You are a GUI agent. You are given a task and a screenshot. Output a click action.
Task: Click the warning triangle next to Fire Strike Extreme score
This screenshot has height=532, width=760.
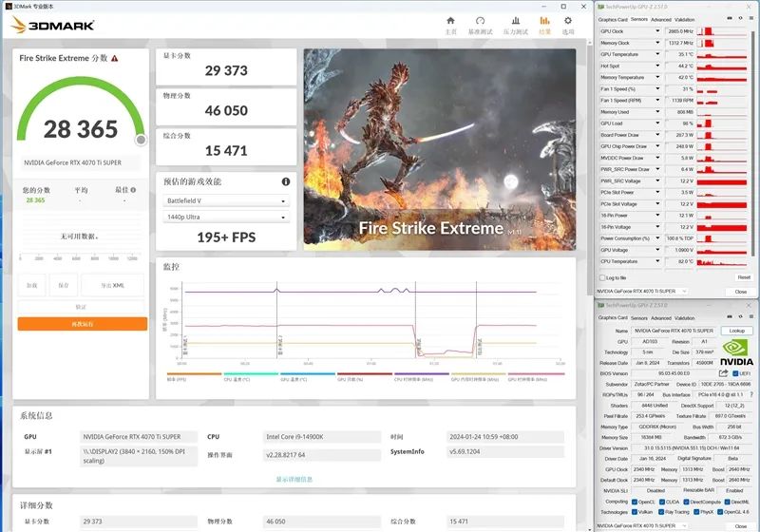(x=115, y=58)
